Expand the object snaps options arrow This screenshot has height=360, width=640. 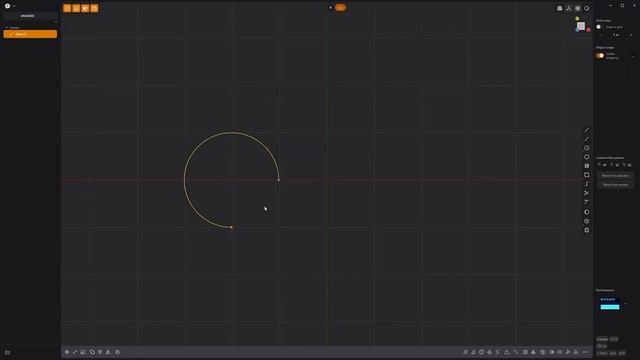click(x=632, y=56)
